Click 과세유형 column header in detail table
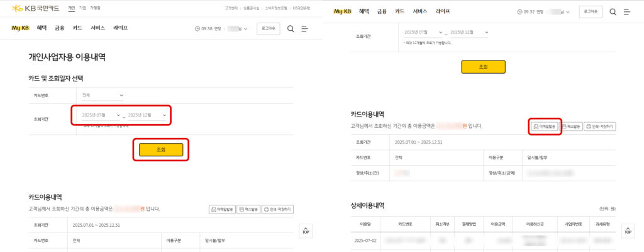This screenshot has width=644, height=252. click(x=602, y=224)
